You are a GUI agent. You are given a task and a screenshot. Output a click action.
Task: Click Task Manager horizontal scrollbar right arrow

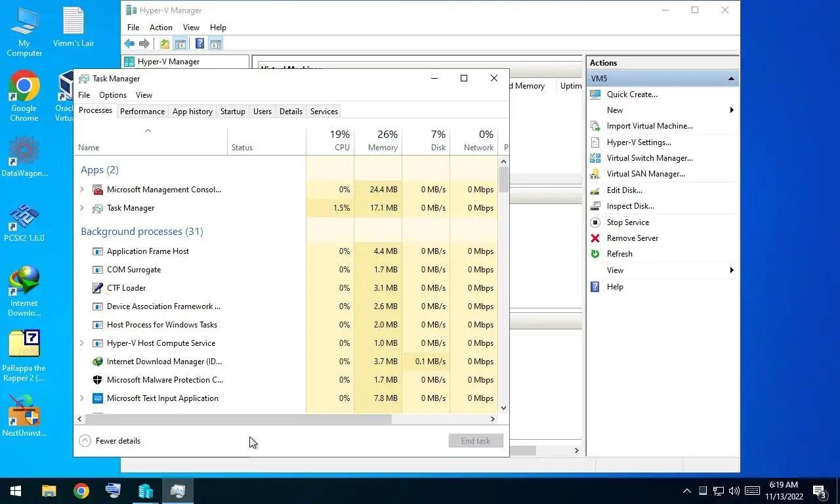(493, 419)
